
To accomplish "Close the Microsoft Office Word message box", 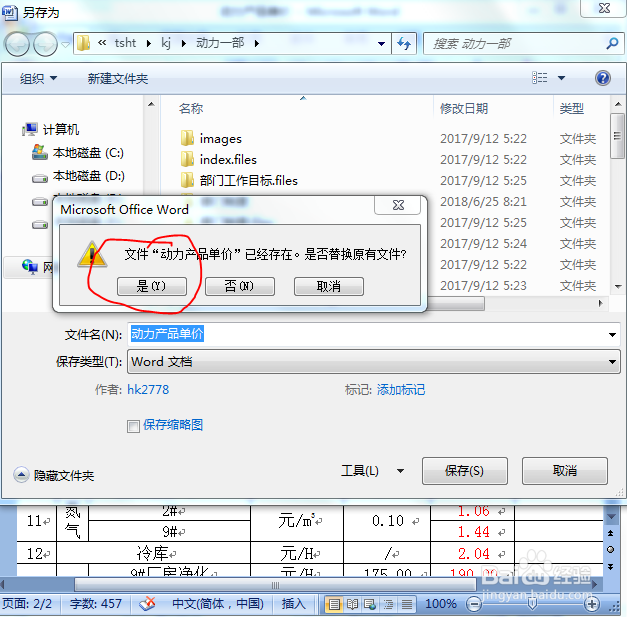I will pos(398,205).
